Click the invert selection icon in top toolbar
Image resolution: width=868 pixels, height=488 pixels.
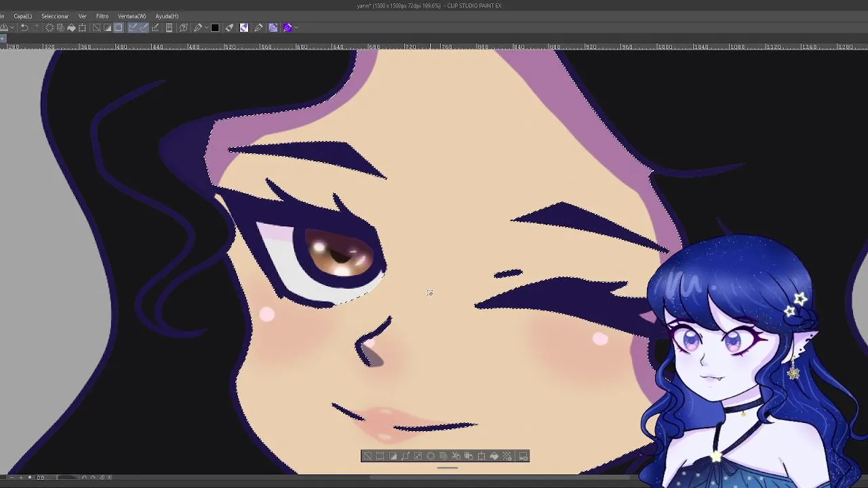tap(107, 28)
